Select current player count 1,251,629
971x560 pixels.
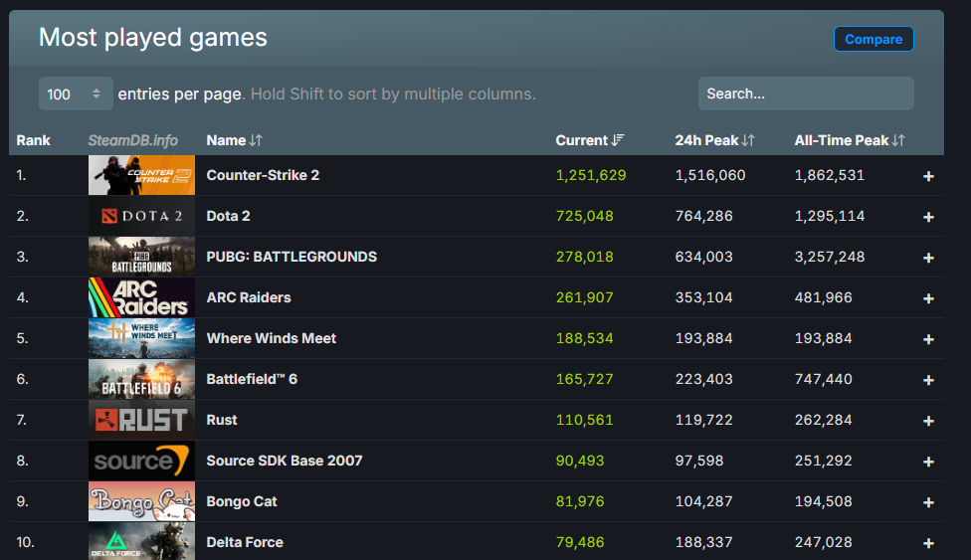591,175
